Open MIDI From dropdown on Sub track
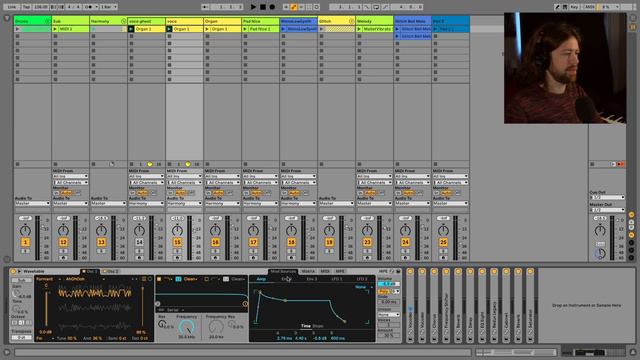 pos(70,176)
